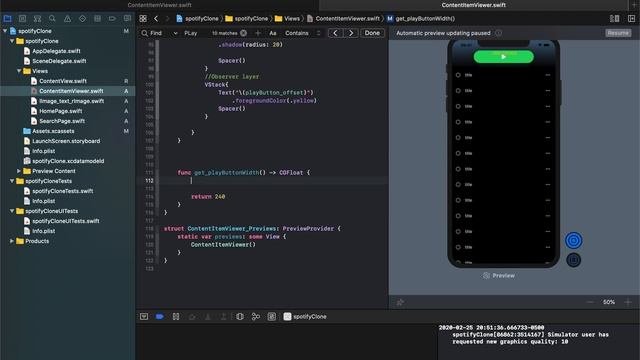Go forward with the jump bar arrow
The image size is (640, 360).
coord(167,18)
